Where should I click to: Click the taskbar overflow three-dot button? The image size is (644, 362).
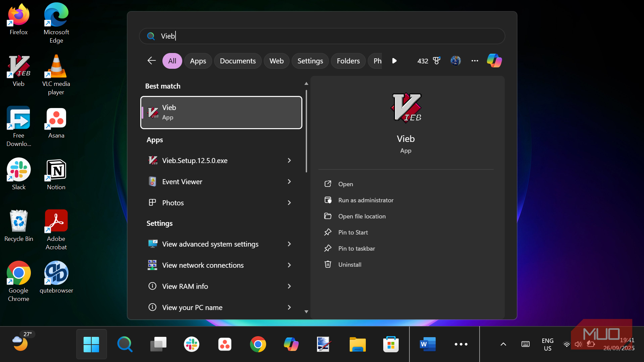[x=461, y=344]
